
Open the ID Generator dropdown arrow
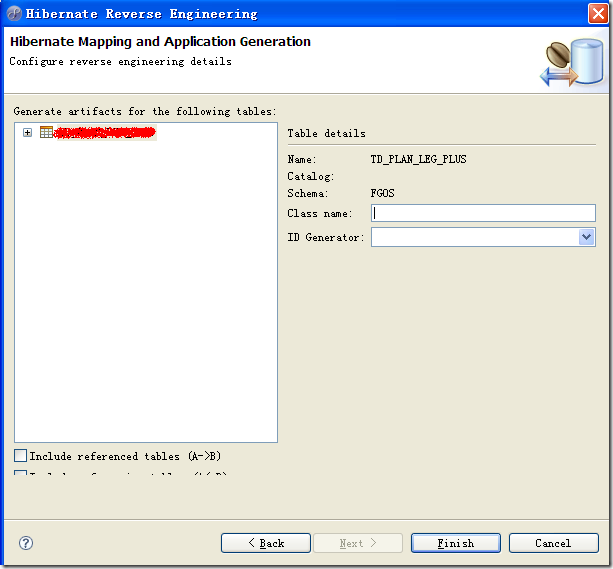586,237
